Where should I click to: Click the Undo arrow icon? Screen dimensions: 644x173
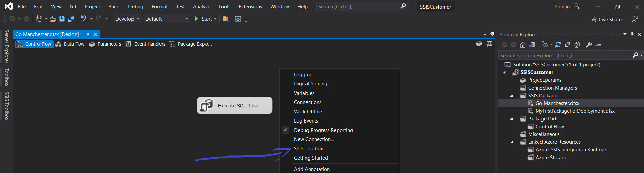[84, 19]
